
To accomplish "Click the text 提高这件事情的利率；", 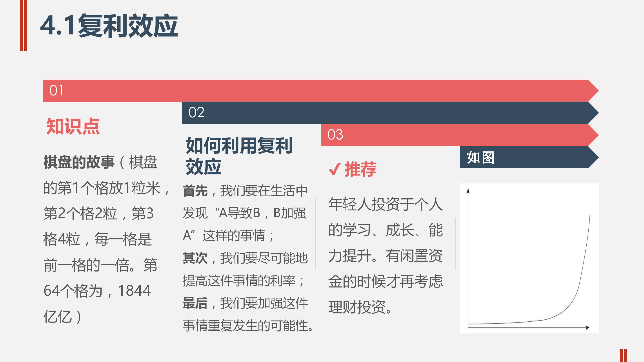I will coord(244,281).
